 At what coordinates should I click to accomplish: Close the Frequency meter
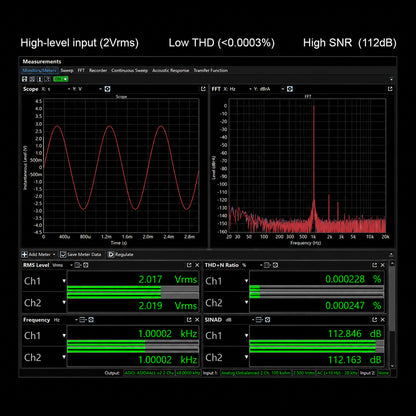point(197,320)
